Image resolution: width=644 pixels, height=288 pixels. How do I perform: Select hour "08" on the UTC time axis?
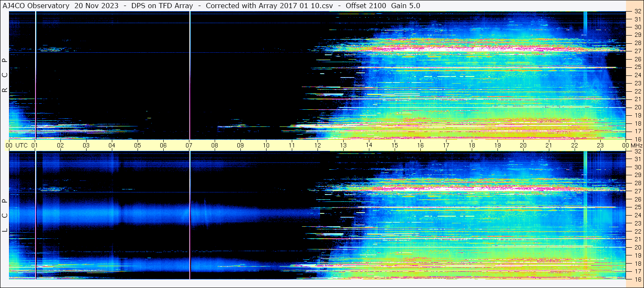pyautogui.click(x=215, y=145)
